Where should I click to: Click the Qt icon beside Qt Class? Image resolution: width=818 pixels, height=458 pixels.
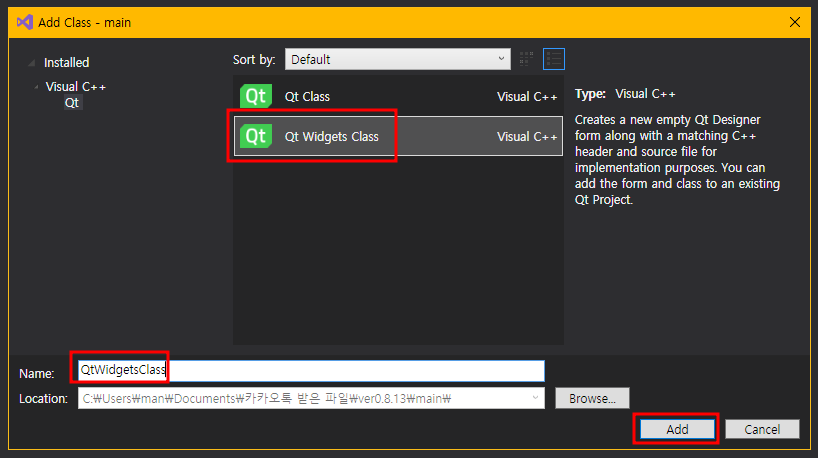256,96
